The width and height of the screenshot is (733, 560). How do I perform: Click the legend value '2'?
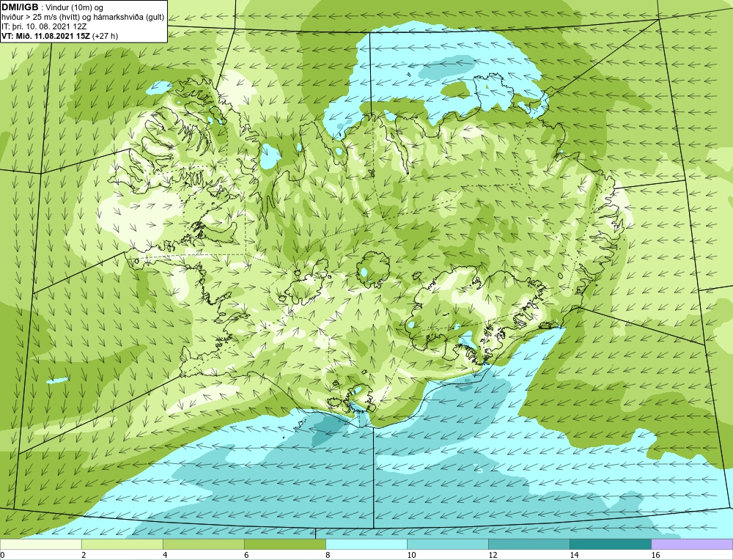(84, 555)
